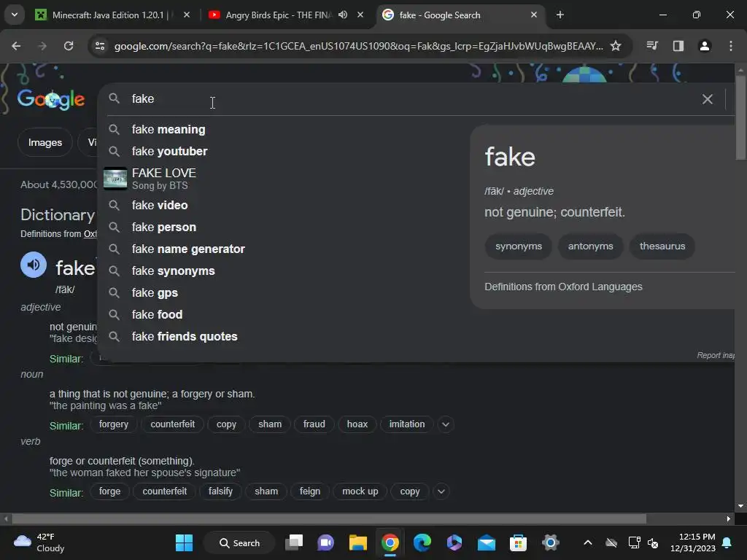Click the mock up similar word chip

pyautogui.click(x=360, y=491)
